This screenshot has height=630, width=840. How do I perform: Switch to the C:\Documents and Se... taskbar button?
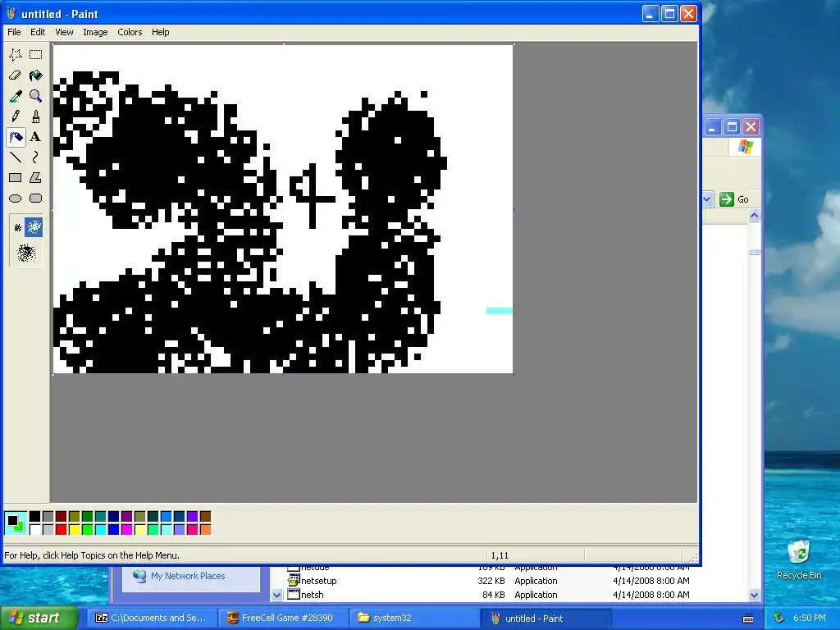pos(152,618)
